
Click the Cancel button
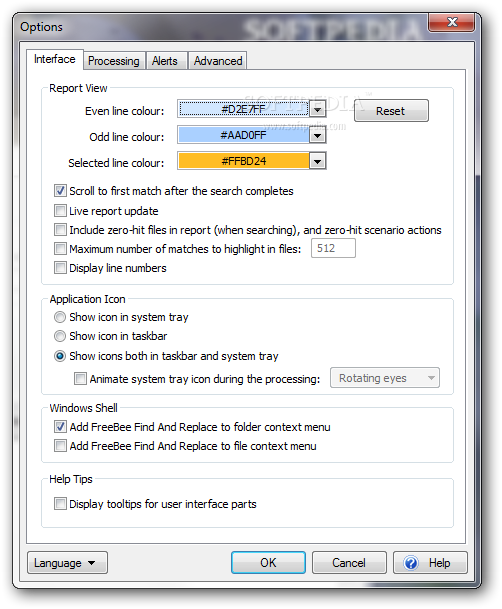point(349,563)
